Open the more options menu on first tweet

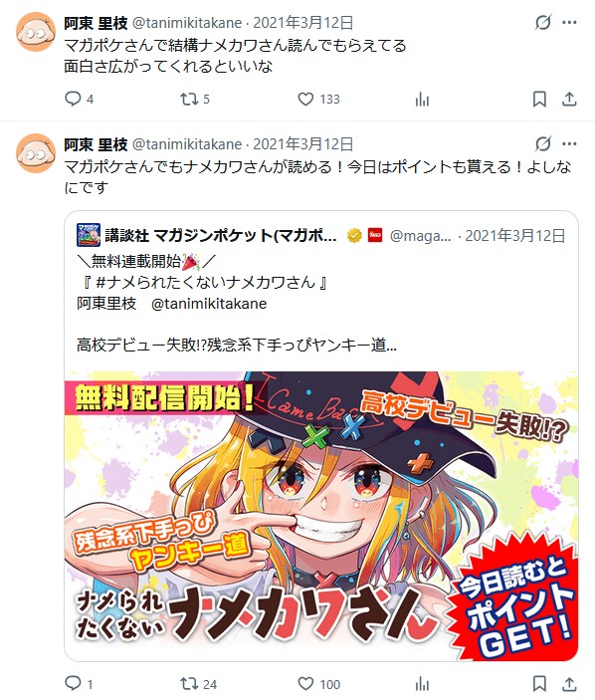click(569, 22)
